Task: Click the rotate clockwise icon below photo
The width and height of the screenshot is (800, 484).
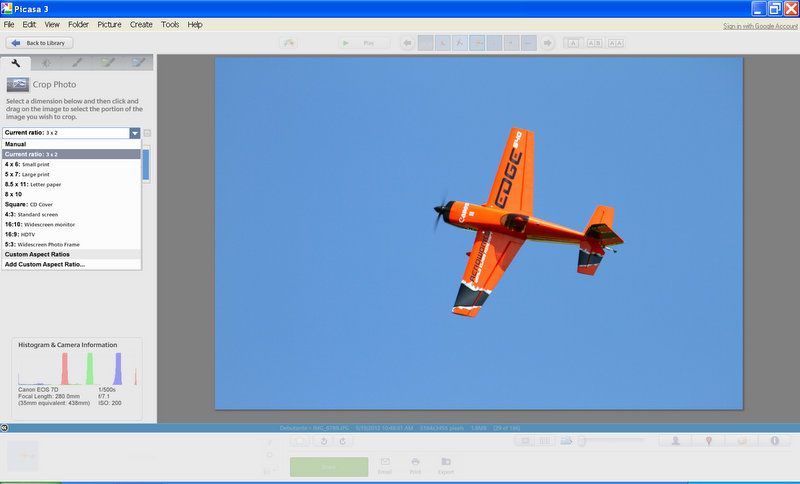Action: (x=343, y=441)
